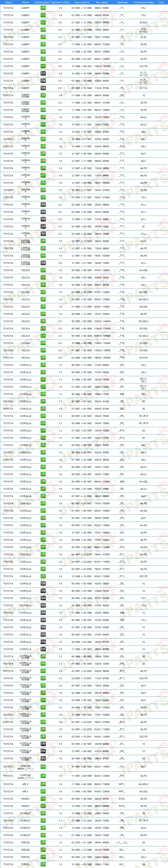
Task: Click diesel icon in CARINA II 2C 03.1988 row
Action: (43, 227)
